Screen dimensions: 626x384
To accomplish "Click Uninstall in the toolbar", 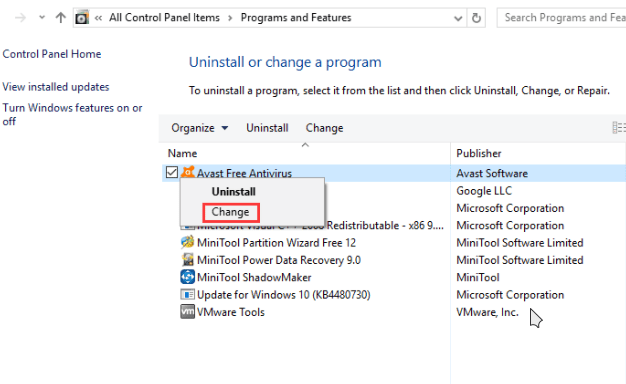I will (x=267, y=128).
